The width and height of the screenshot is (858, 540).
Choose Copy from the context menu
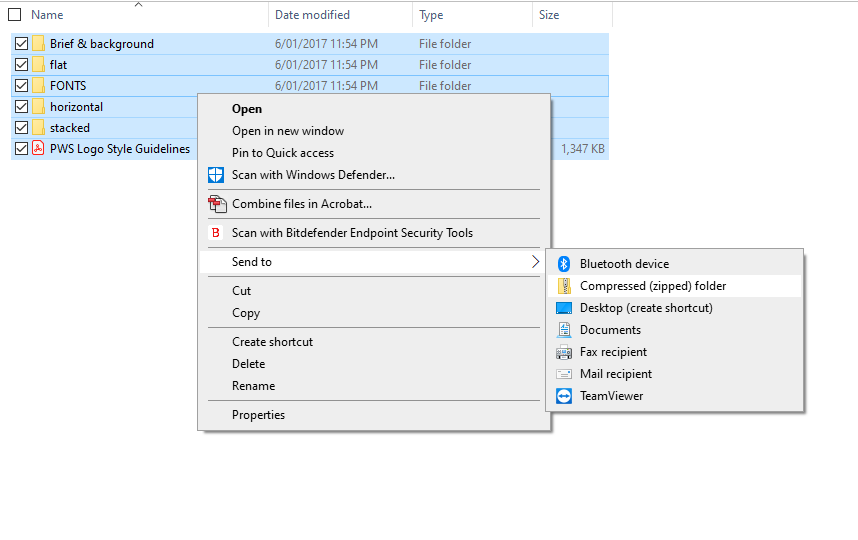(x=374, y=313)
